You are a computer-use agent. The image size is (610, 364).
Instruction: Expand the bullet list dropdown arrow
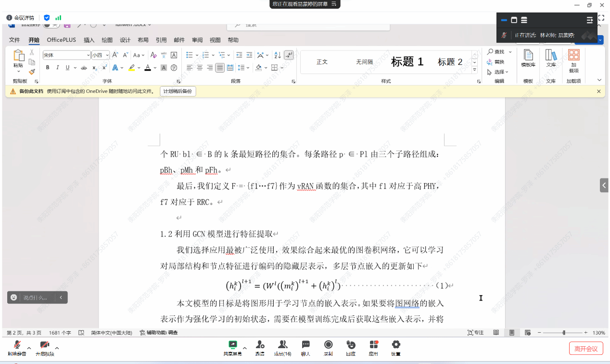197,55
